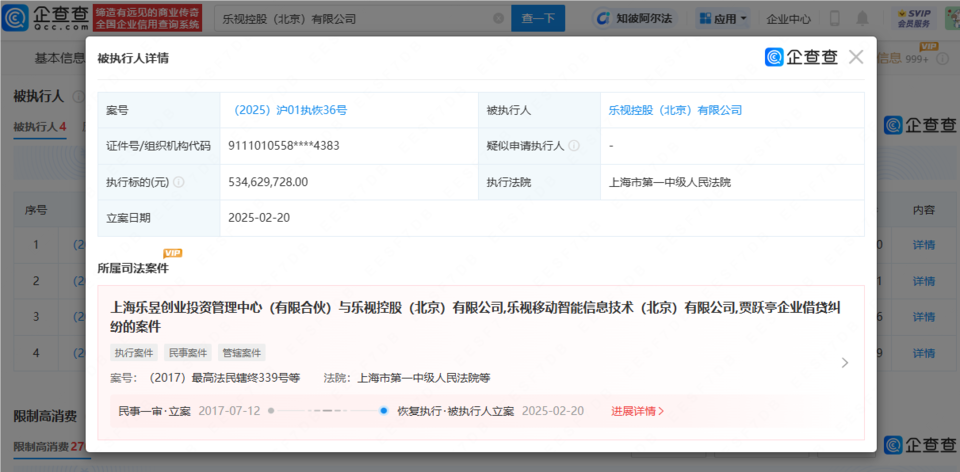The image size is (960, 472).
Task: Click info icon beside 疑似申请执行人
Action: (x=574, y=146)
